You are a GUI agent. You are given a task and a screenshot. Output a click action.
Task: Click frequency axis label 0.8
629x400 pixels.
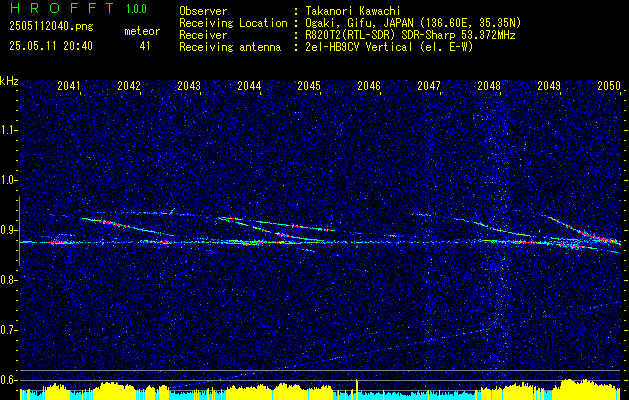8,280
